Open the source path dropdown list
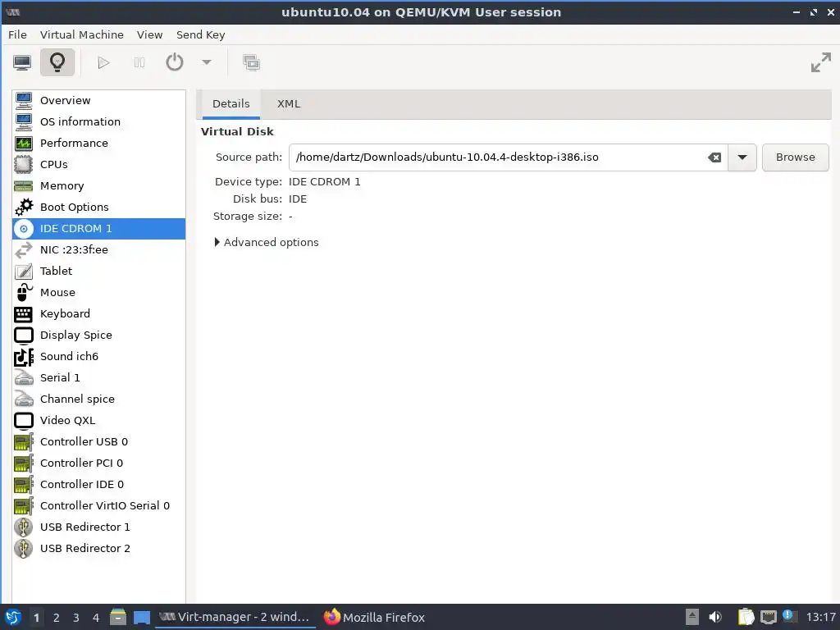 tap(742, 157)
